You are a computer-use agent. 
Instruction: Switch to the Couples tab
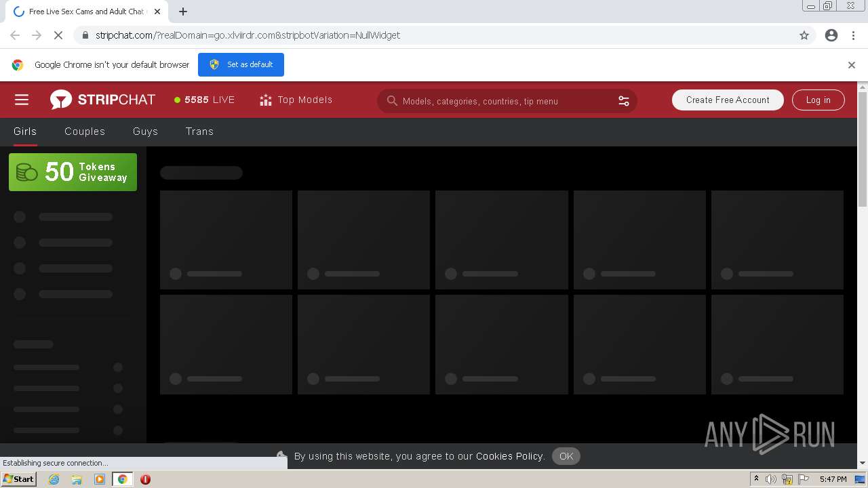pyautogui.click(x=85, y=131)
